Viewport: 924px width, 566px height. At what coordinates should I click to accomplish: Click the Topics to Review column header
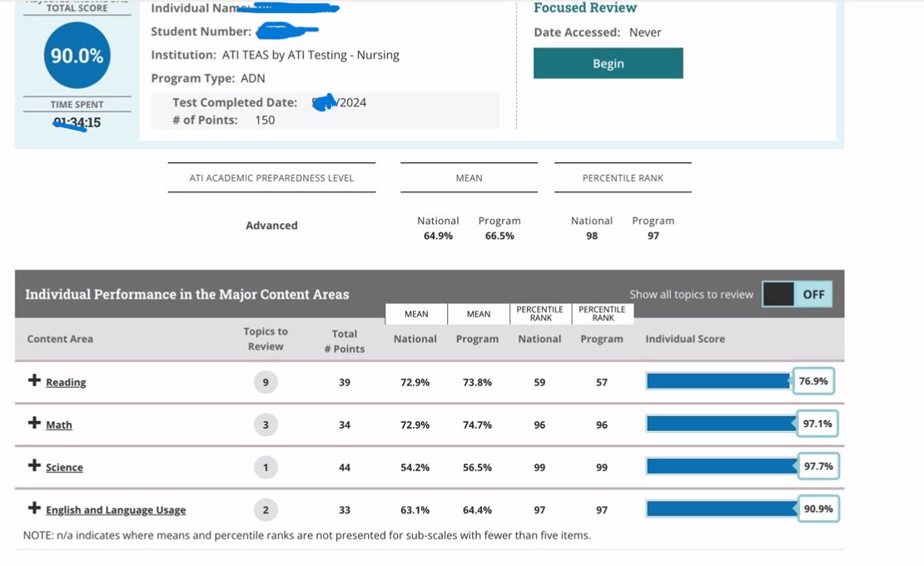[266, 339]
